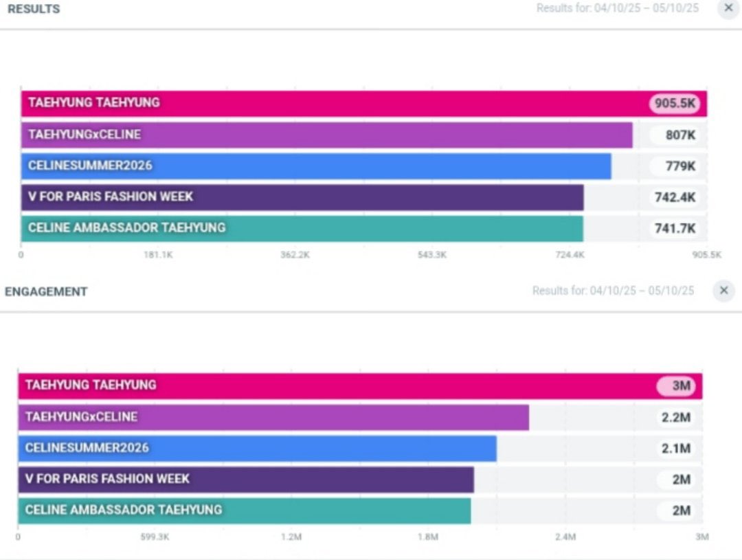742x560 pixels.
Task: Click the V FOR PARIS FASHION WEEK bar in the Engagement chart
Action: coord(246,480)
